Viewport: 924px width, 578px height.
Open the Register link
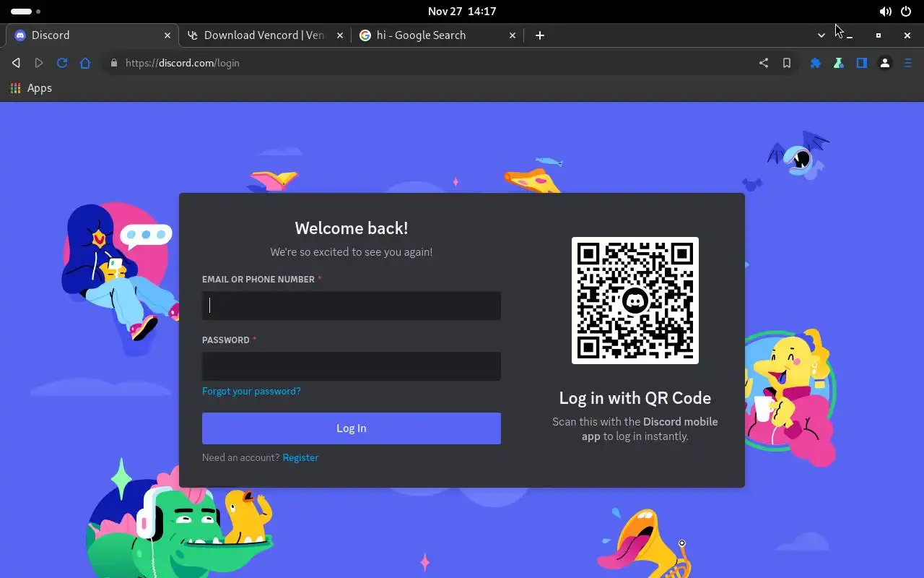point(300,457)
